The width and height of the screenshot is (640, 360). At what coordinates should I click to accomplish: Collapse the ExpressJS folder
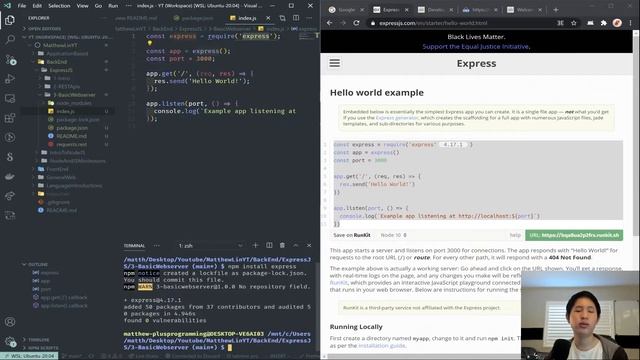coord(61,70)
